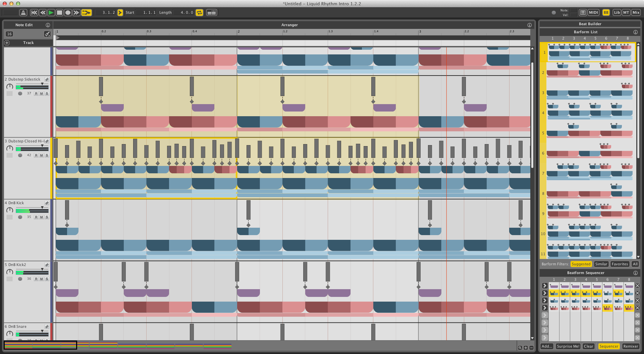Open Dubstep Closed Hi-Hat track menu arrow
This screenshot has height=354, width=644.
pos(47,141)
